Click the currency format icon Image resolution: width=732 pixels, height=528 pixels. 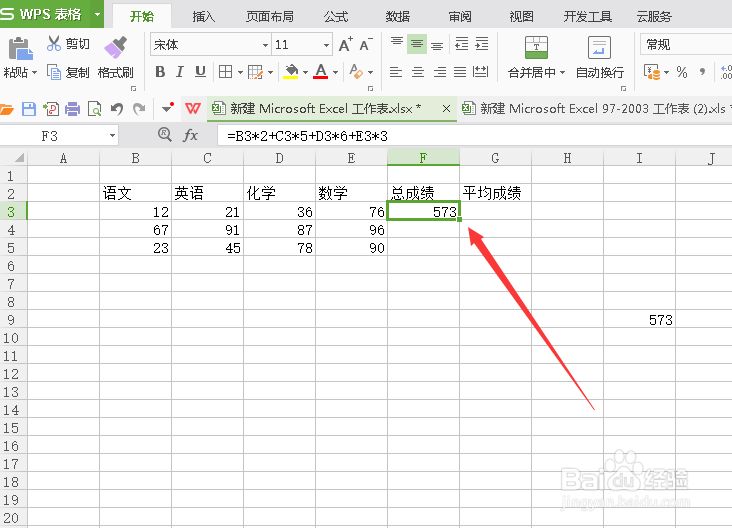(652, 72)
